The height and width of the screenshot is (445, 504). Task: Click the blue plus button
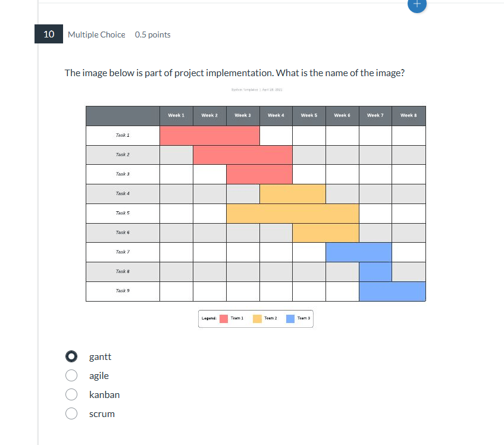417,4
